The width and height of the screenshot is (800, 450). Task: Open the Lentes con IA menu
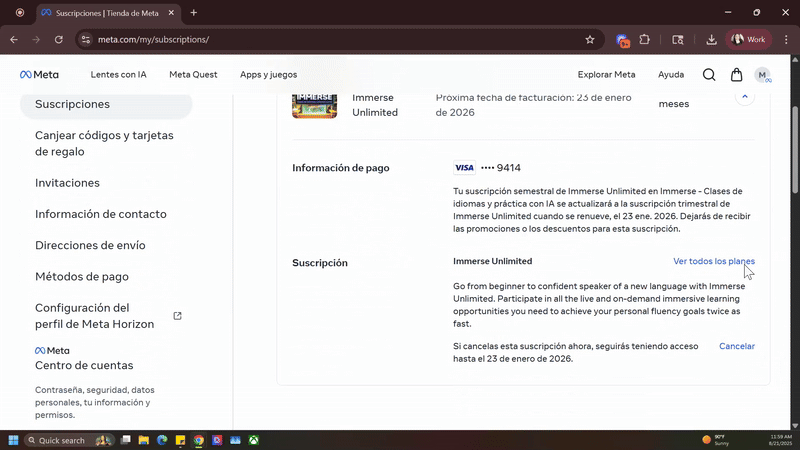pyautogui.click(x=118, y=75)
